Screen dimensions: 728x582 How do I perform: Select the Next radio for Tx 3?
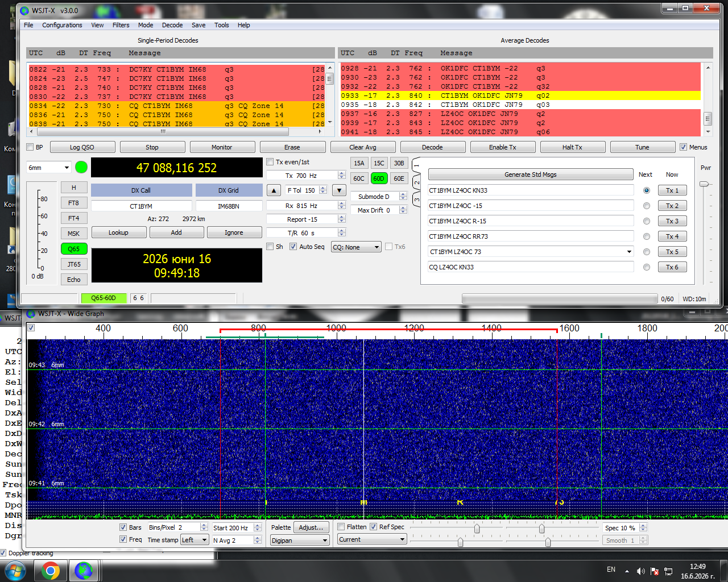click(646, 221)
